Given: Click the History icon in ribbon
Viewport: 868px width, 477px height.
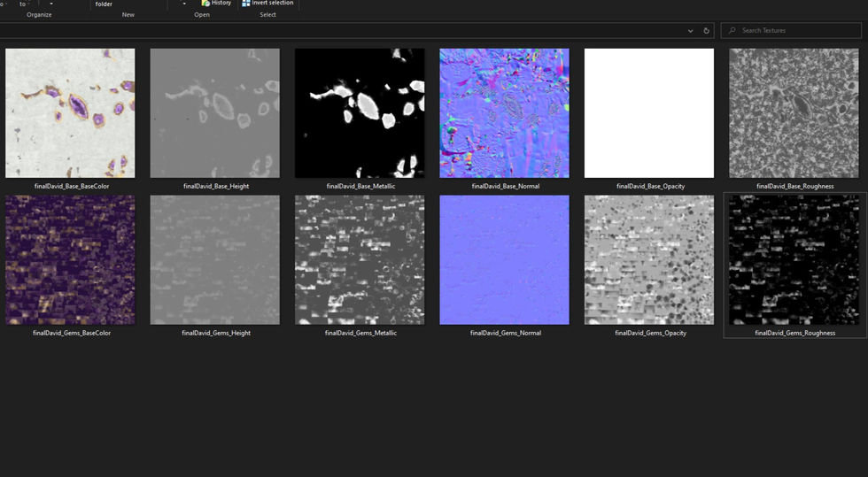Looking at the screenshot, I should click(205, 3).
